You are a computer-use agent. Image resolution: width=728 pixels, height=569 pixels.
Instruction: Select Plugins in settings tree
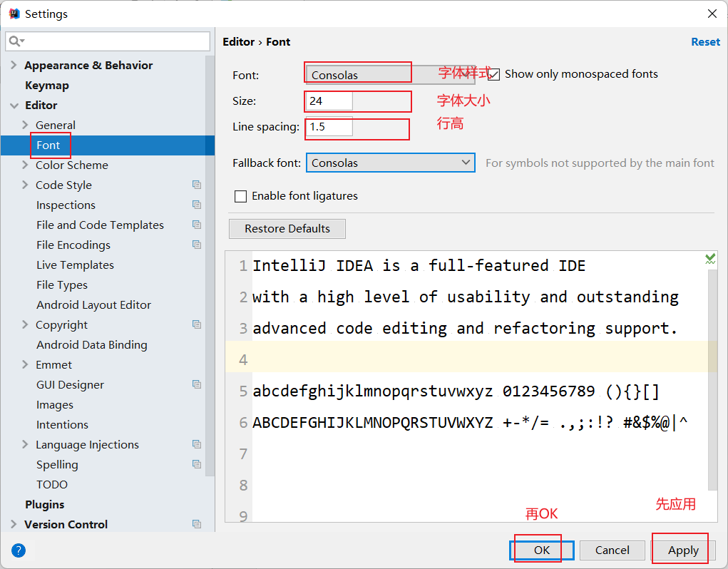coord(45,505)
